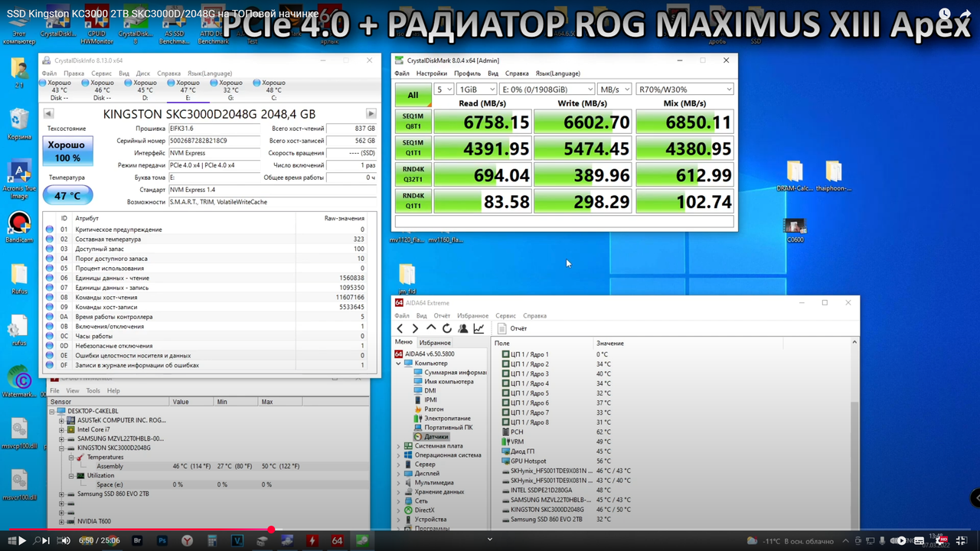The height and width of the screenshot is (551, 980).
Task: Open View menu in HWMonitor
Action: click(x=73, y=390)
